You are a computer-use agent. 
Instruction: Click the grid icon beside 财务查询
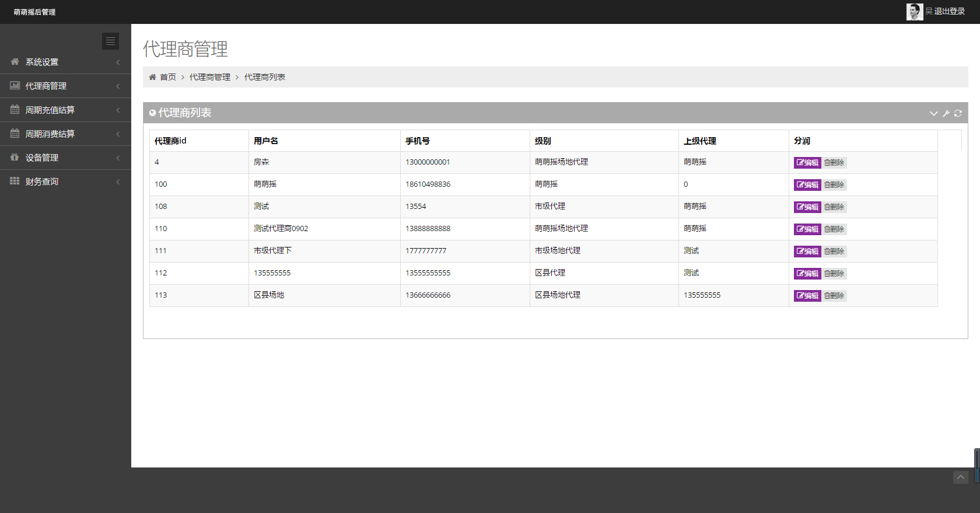pos(15,181)
